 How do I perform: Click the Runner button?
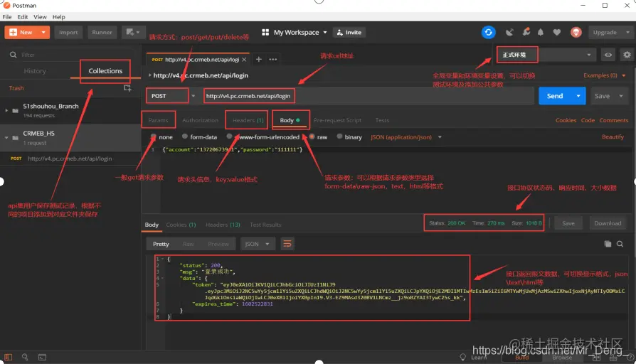pyautogui.click(x=102, y=33)
